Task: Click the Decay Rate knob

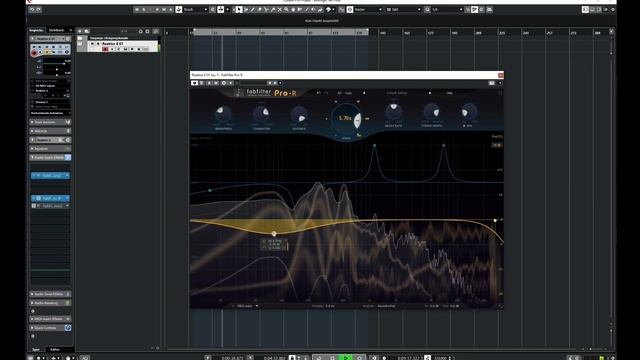Action: pos(393,111)
